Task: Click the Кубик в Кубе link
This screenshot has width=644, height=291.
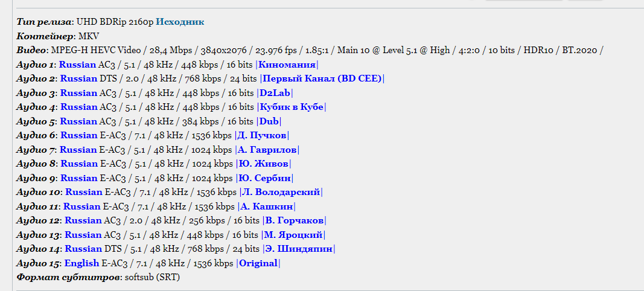Action: [x=291, y=107]
